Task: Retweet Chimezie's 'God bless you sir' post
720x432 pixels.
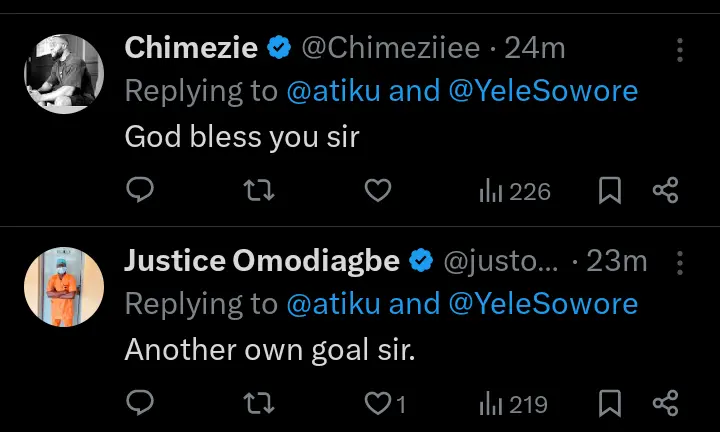Action: tap(259, 190)
